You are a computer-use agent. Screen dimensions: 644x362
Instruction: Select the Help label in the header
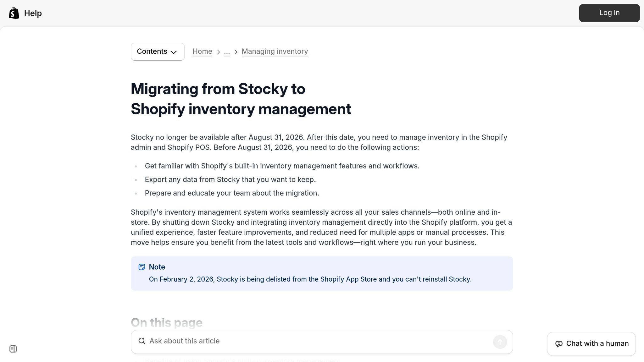click(x=33, y=13)
